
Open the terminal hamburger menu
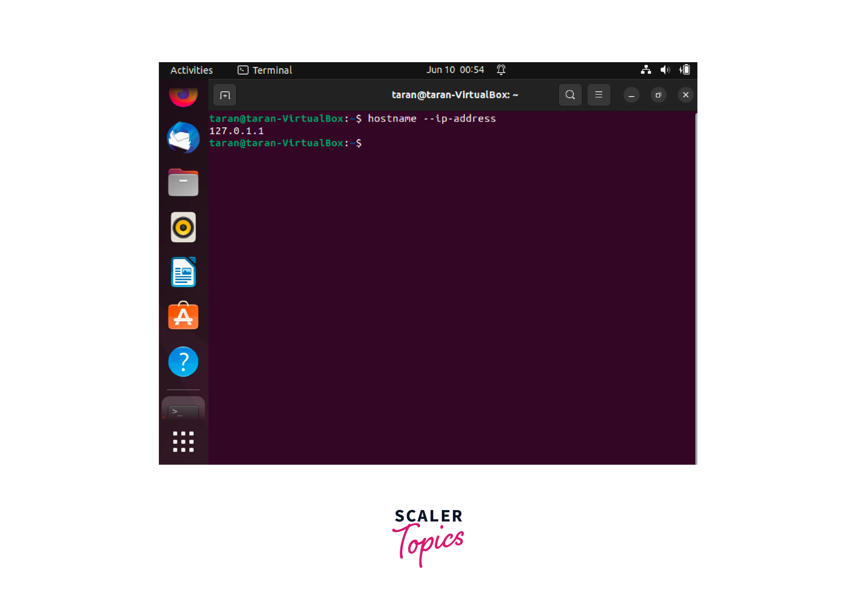599,95
